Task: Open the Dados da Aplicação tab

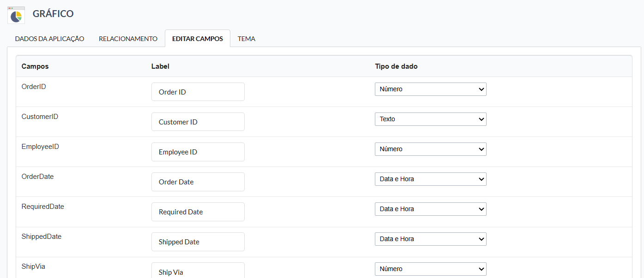Action: click(49, 39)
